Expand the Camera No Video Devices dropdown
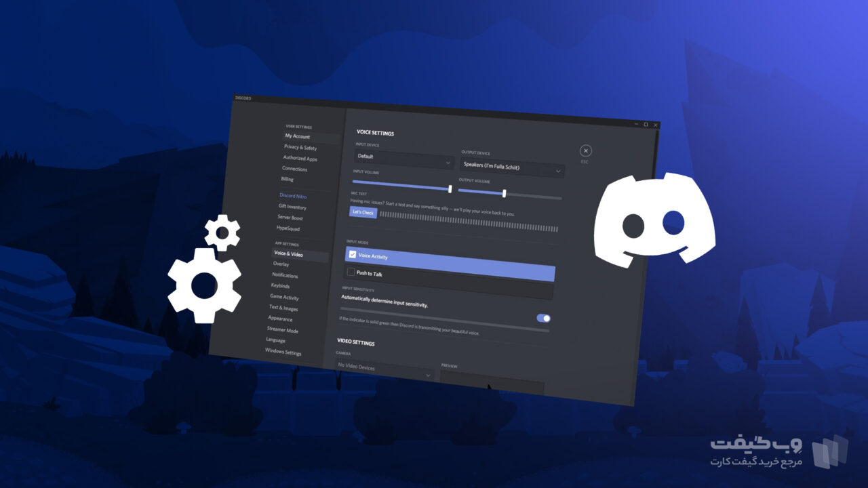This screenshot has height=488, width=868. (x=384, y=371)
